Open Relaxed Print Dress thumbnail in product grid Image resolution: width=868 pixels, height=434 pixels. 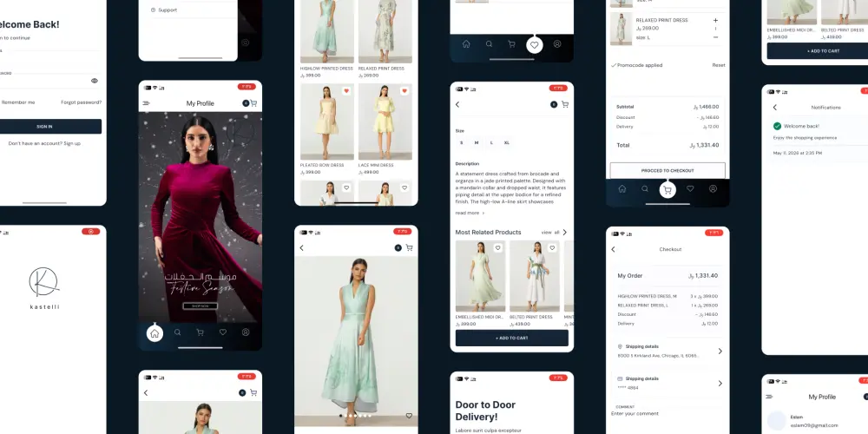(385, 31)
